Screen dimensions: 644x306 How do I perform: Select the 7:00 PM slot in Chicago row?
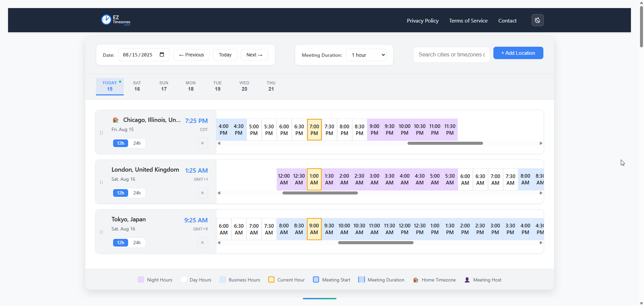314,130
